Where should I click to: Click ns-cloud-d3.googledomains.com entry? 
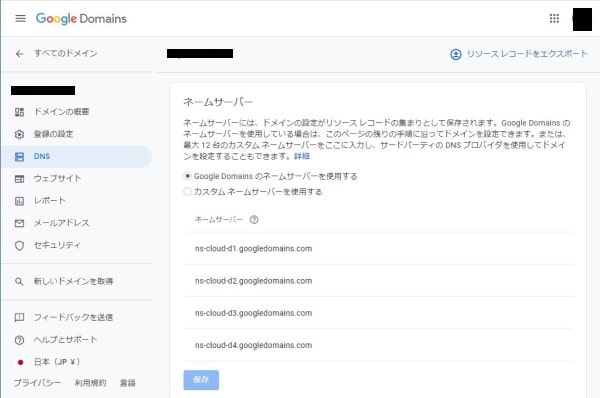(253, 313)
